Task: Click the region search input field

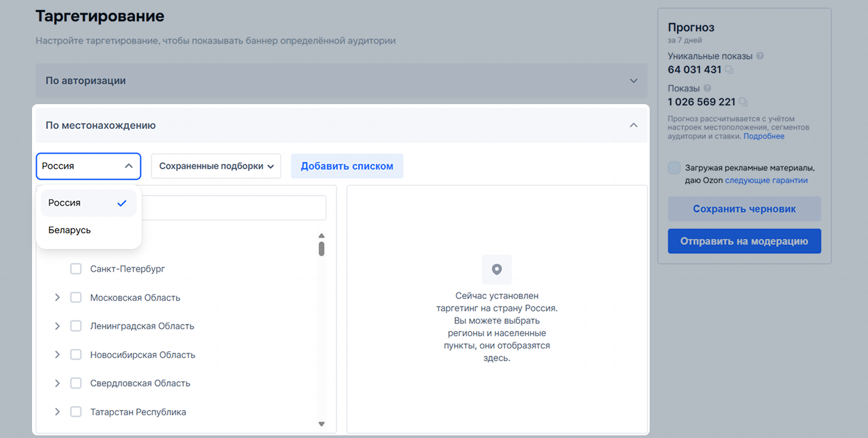Action: [234, 208]
